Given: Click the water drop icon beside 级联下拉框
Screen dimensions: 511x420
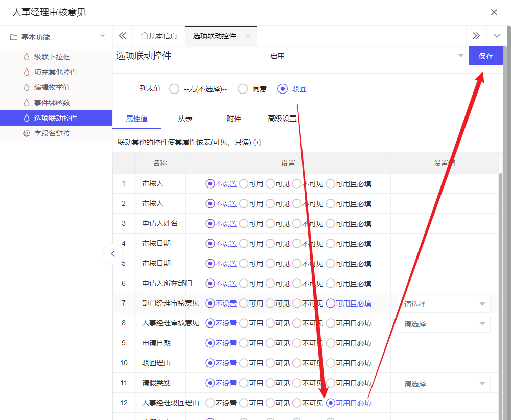Looking at the screenshot, I should tap(27, 57).
